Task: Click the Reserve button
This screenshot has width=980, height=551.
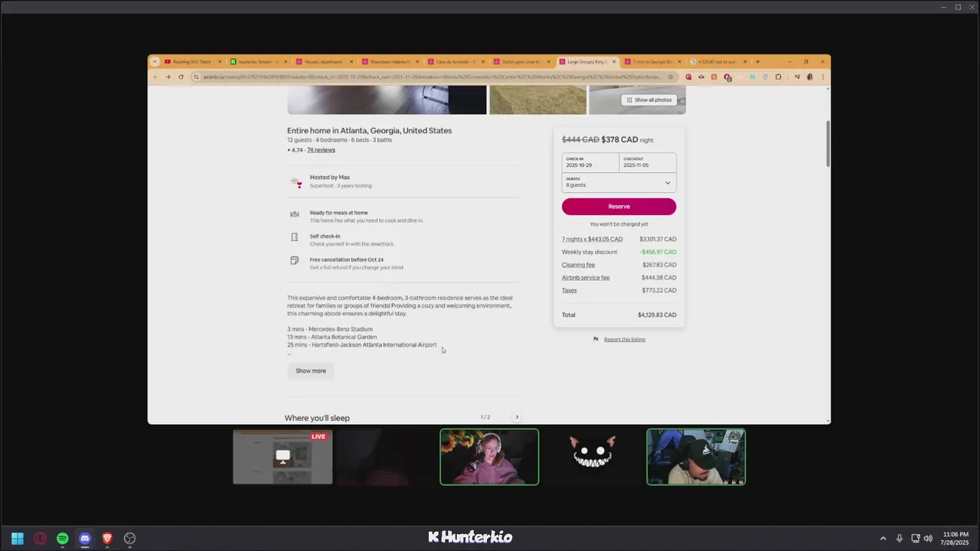Action: coord(619,207)
